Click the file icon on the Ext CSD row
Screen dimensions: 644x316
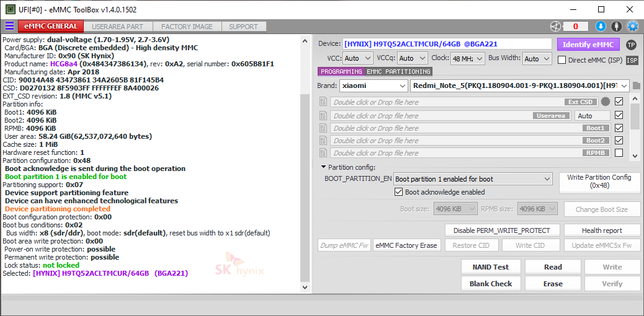323,102
